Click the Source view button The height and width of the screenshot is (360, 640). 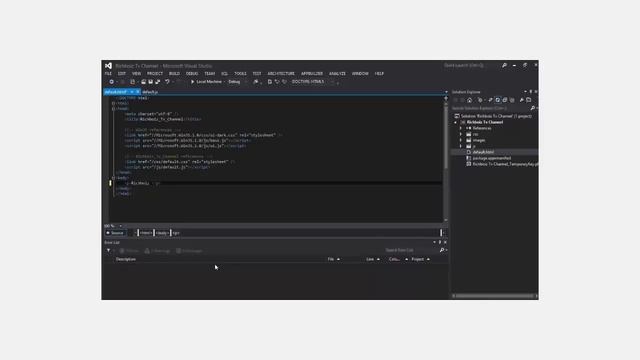click(x=116, y=233)
